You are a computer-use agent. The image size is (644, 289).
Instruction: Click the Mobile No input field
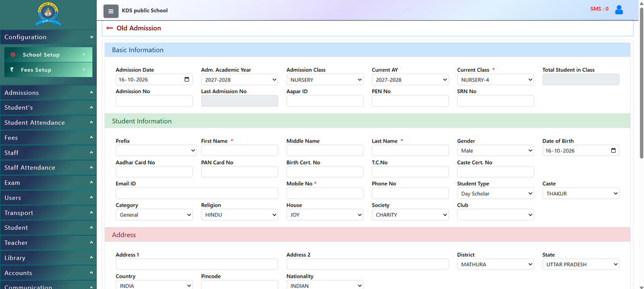click(x=325, y=194)
